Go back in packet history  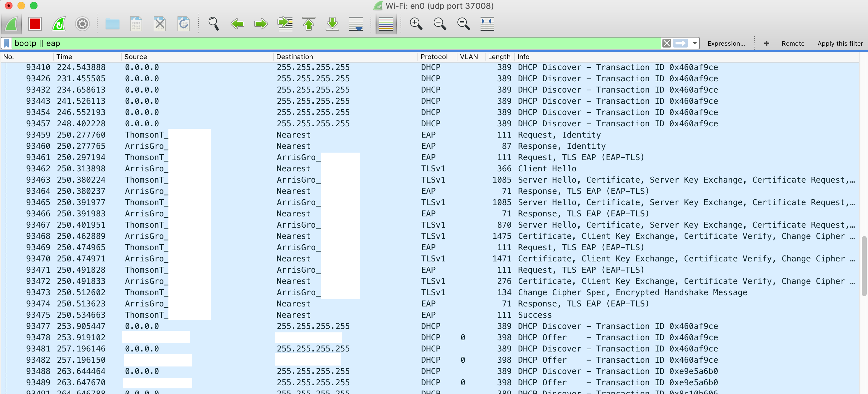[237, 24]
